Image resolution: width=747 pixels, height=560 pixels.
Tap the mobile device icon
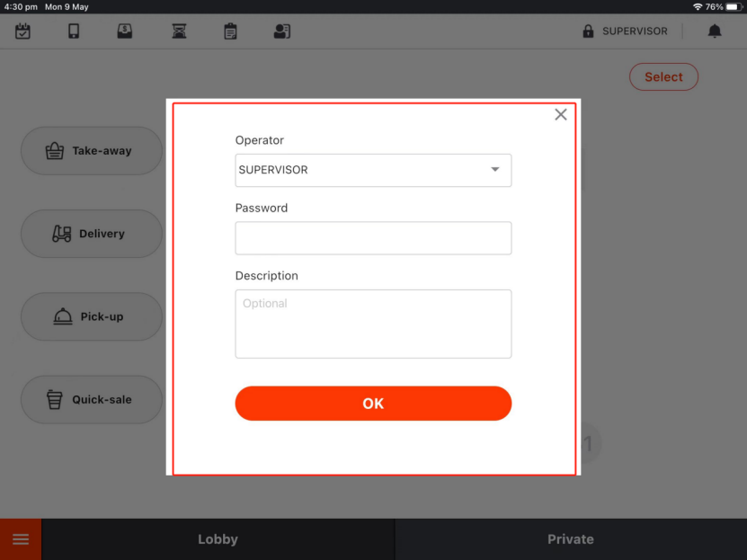click(74, 31)
